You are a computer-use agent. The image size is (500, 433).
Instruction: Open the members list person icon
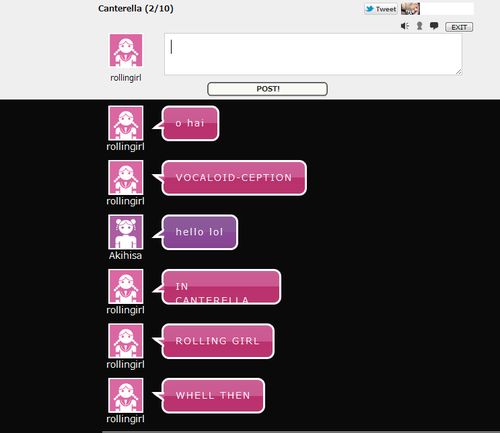coord(419,26)
